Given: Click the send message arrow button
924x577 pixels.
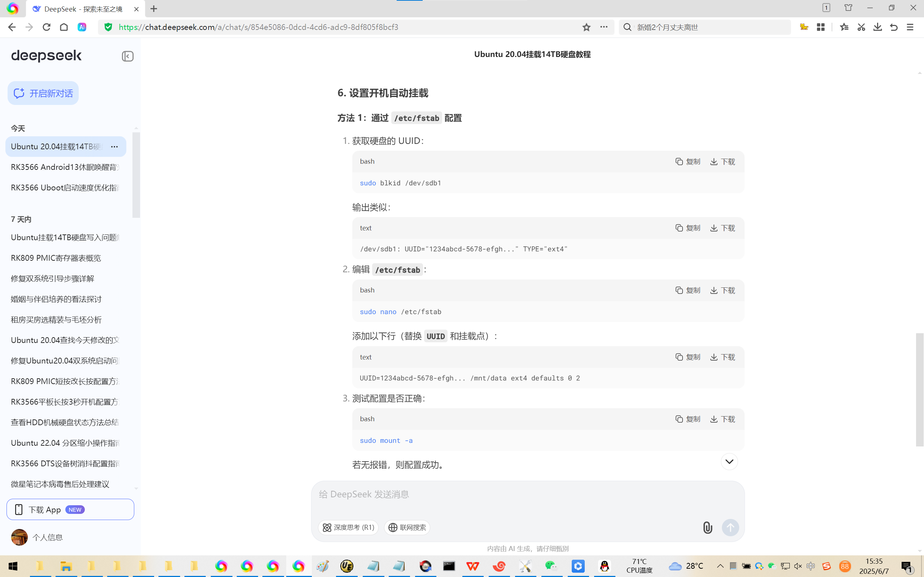Looking at the screenshot, I should click(730, 527).
